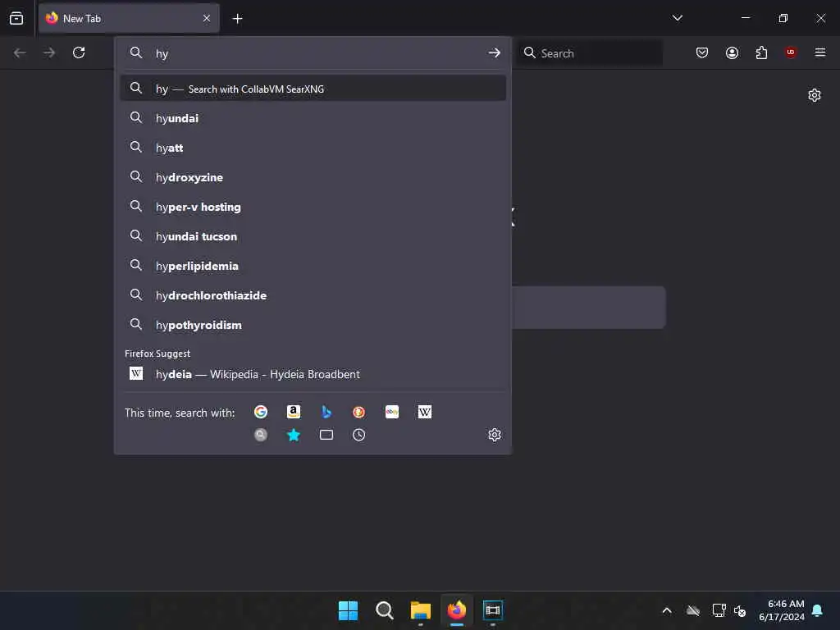The image size is (840, 630).
Task: Select the New Tab tab
Action: pos(129,19)
